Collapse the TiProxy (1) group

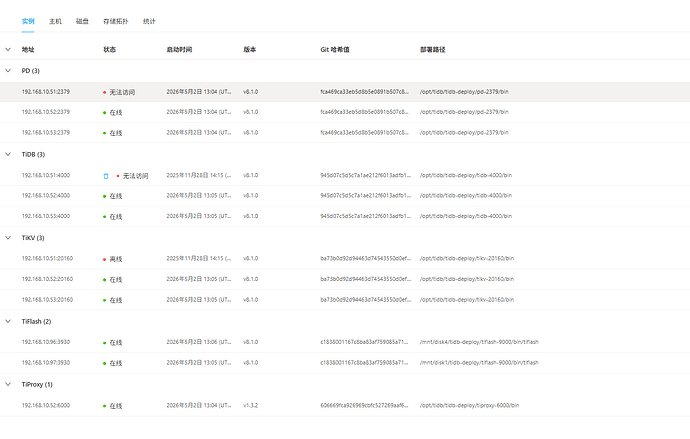click(8, 384)
